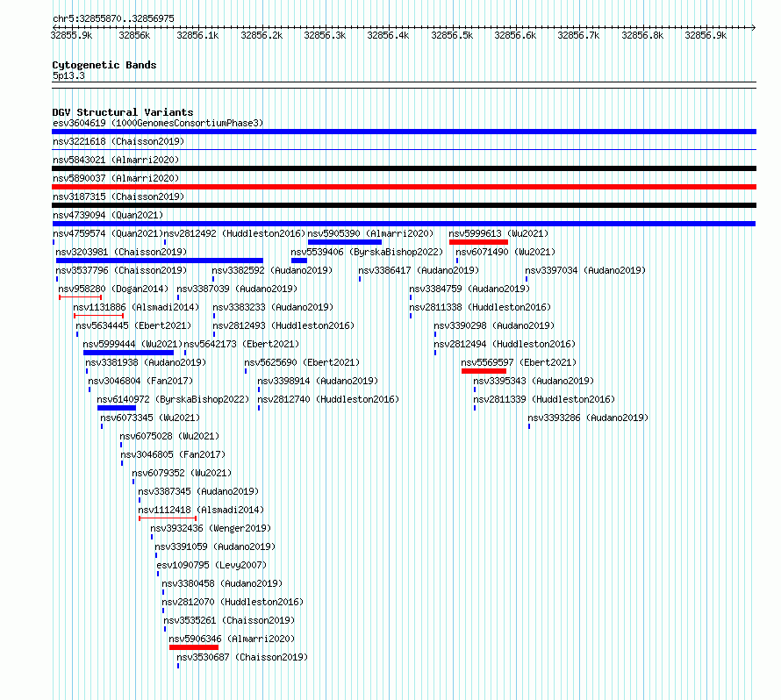781x700 pixels.
Task: Open the nsv3221618 (Chaisson2019) variant label
Action: click(x=118, y=141)
